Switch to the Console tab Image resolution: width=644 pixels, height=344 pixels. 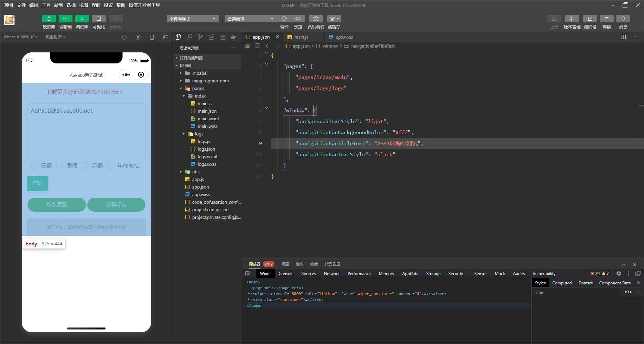(x=286, y=273)
